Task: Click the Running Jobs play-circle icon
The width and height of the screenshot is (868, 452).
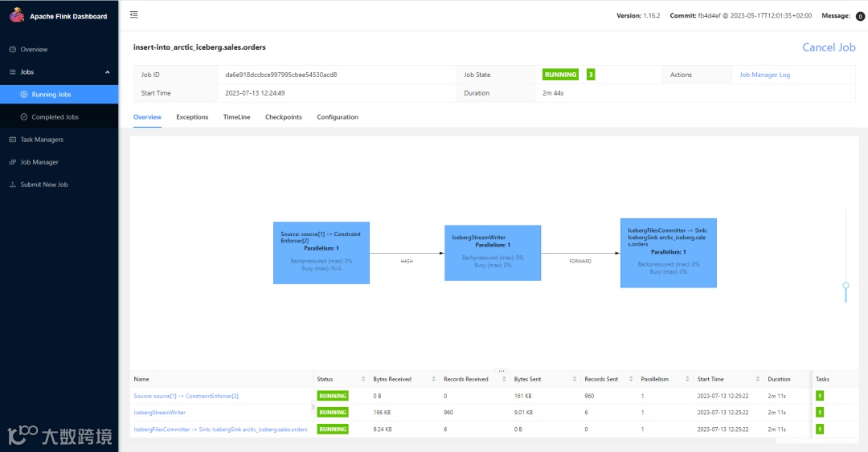Action: click(24, 95)
